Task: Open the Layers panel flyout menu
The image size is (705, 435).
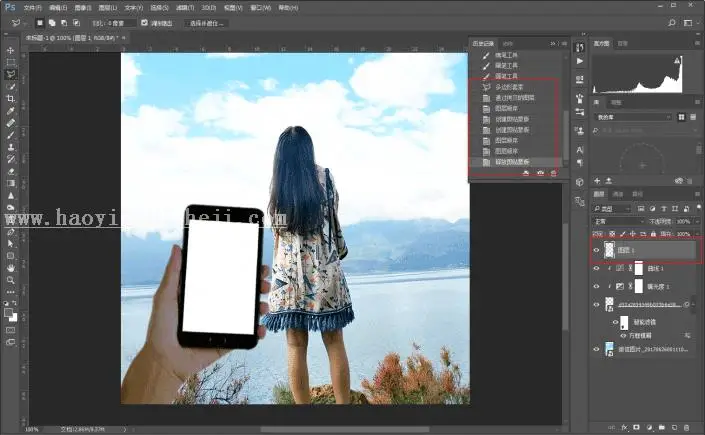Action: tap(697, 194)
